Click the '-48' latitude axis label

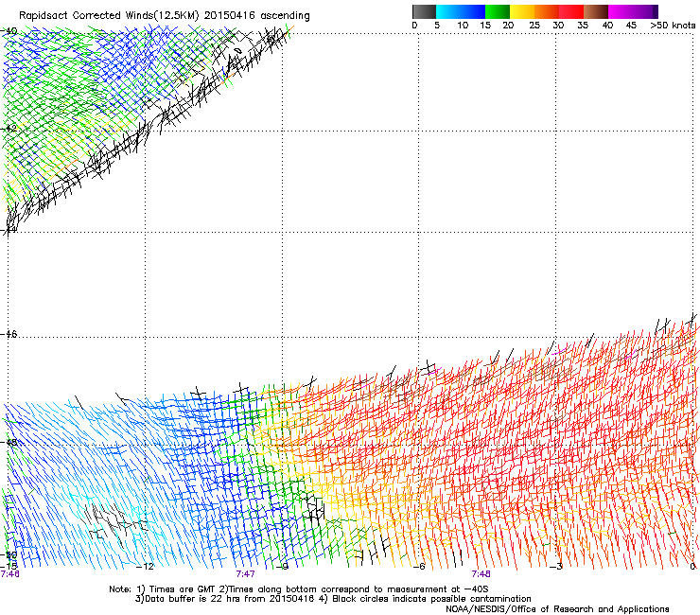[x=9, y=442]
